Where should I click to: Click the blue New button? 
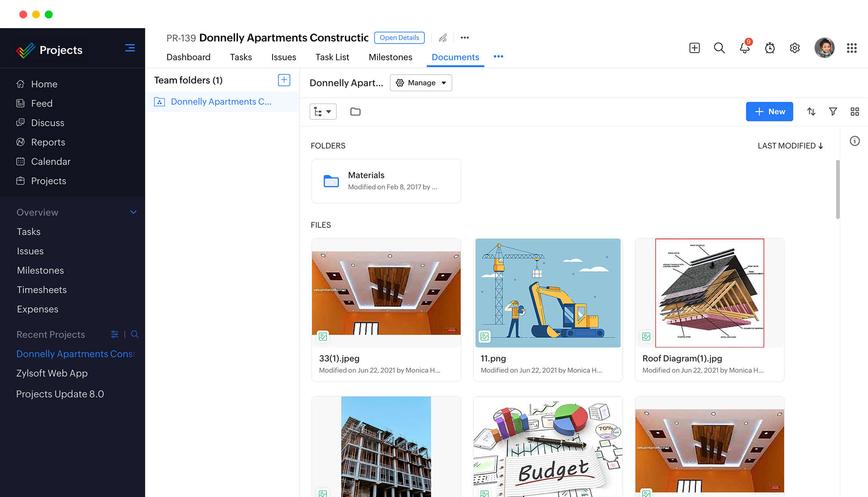[x=769, y=112]
